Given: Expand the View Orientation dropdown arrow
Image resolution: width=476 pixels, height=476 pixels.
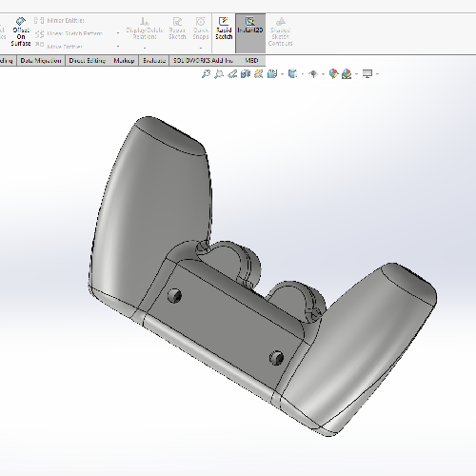Looking at the screenshot, I should coord(282,74).
